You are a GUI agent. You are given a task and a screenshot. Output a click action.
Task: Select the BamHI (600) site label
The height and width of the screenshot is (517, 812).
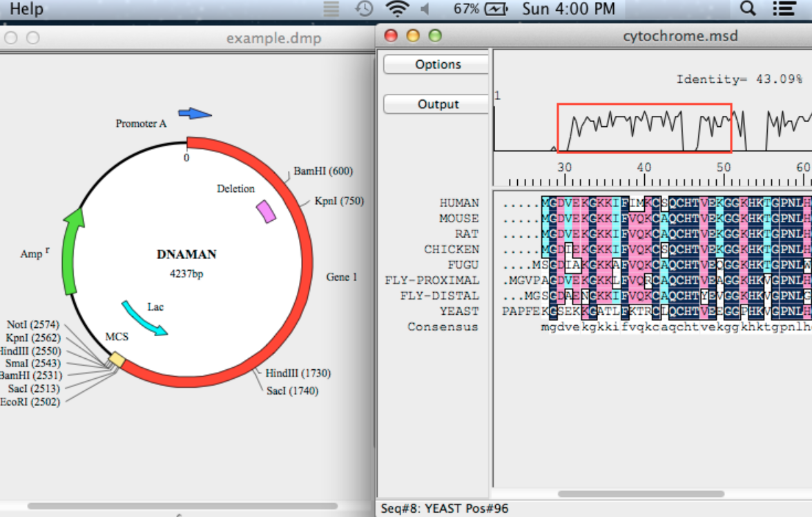pos(323,170)
